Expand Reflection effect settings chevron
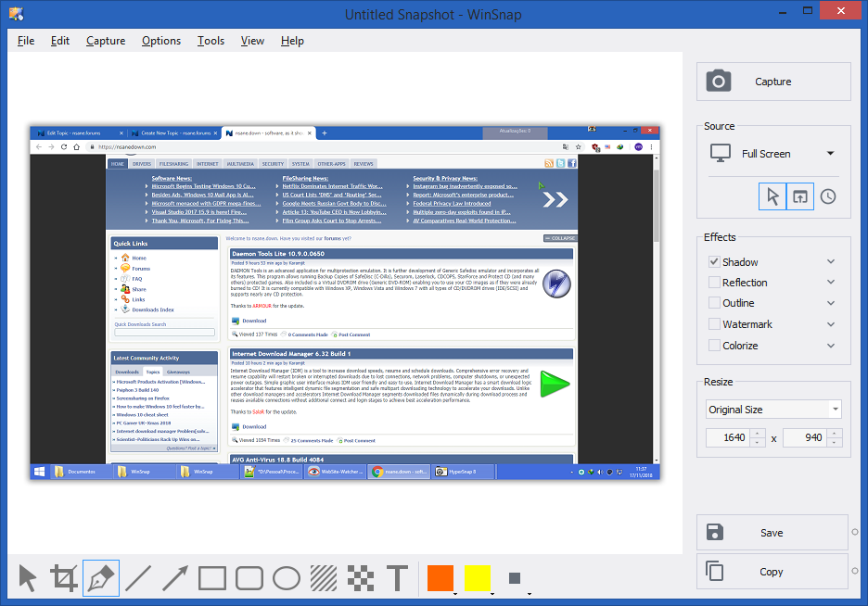This screenshot has height=606, width=868. coord(831,282)
